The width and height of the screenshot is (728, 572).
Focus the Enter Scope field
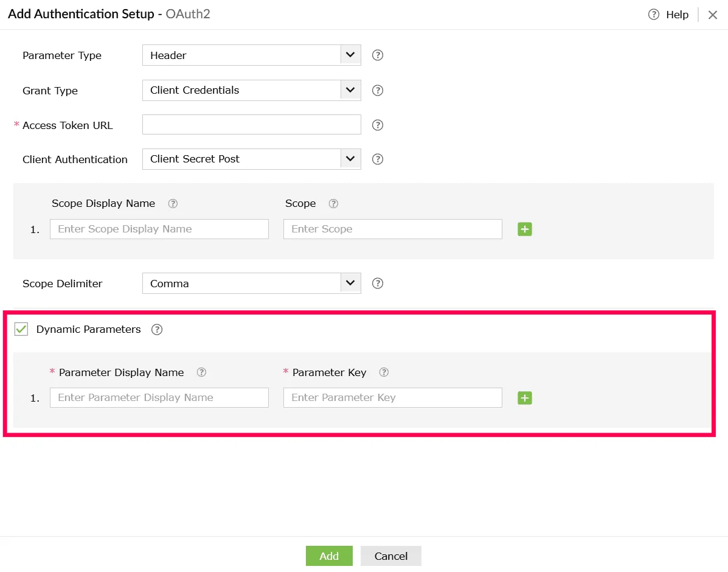coord(393,229)
